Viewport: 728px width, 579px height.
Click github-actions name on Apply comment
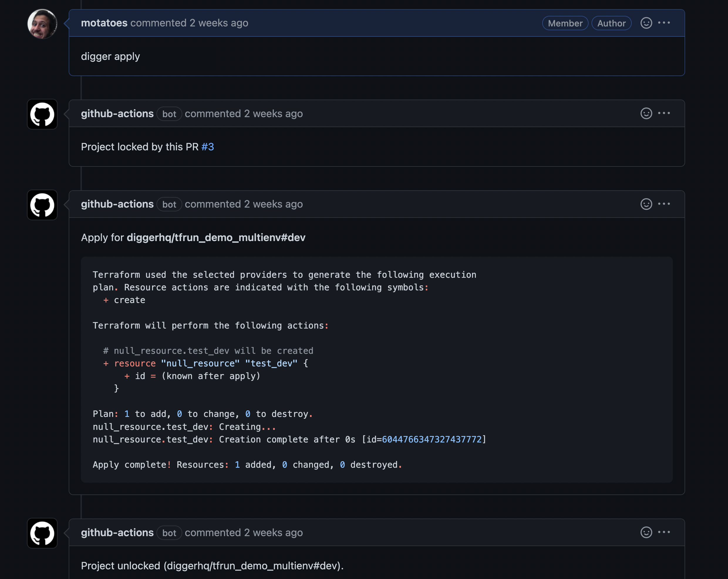(x=117, y=204)
